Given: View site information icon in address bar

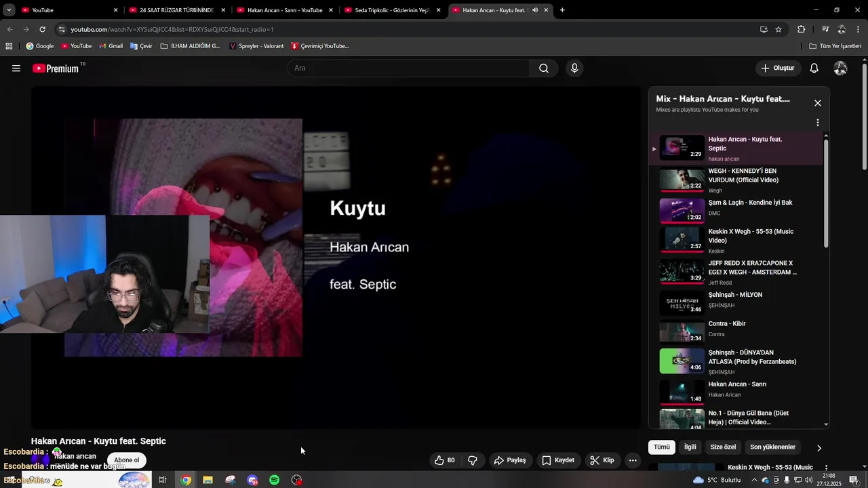Looking at the screenshot, I should pyautogui.click(x=62, y=29).
